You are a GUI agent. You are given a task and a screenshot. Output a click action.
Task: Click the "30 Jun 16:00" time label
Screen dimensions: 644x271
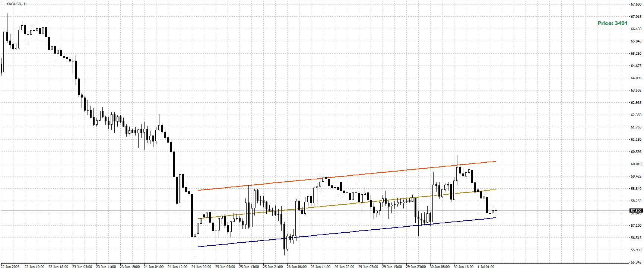point(463,267)
